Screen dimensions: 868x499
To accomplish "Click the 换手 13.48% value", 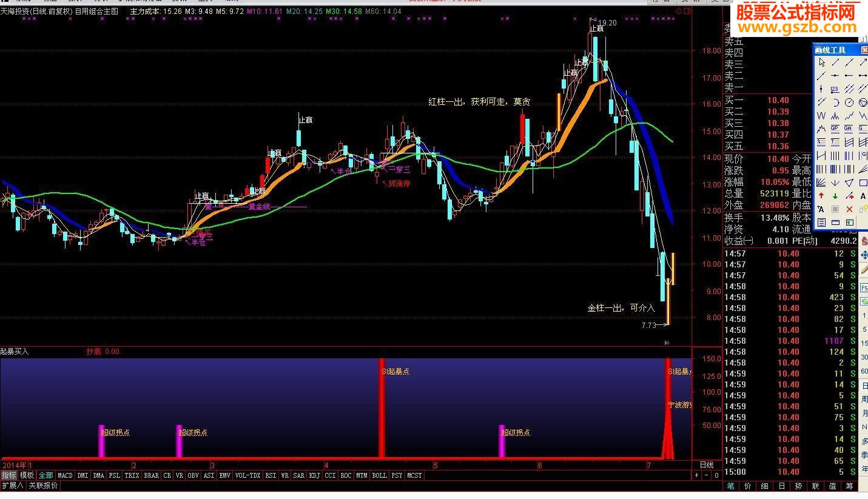I will [x=775, y=218].
